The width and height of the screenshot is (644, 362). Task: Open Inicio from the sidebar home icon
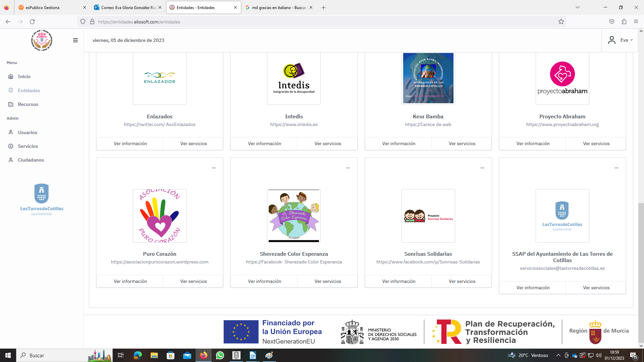[x=11, y=76]
